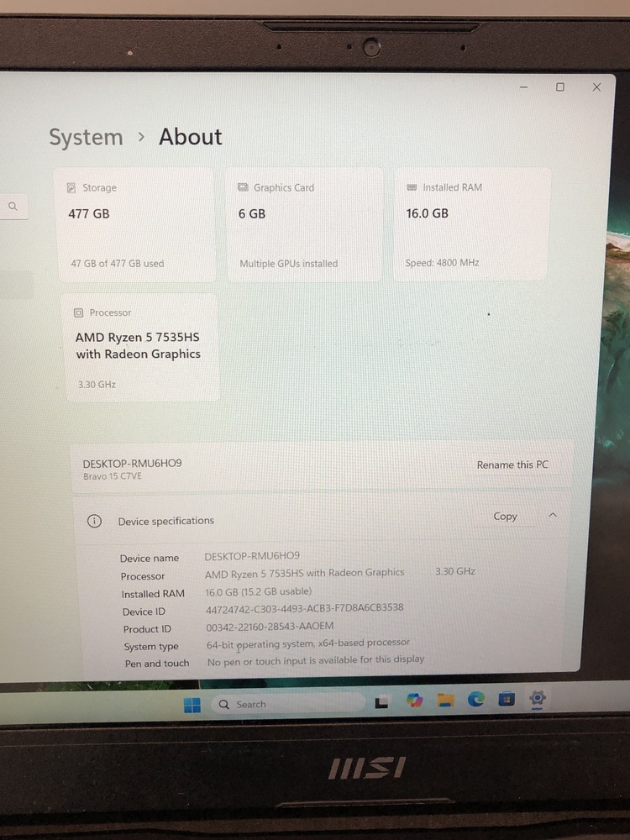The width and height of the screenshot is (630, 840).
Task: Launch Copilot from the taskbar
Action: [x=414, y=700]
